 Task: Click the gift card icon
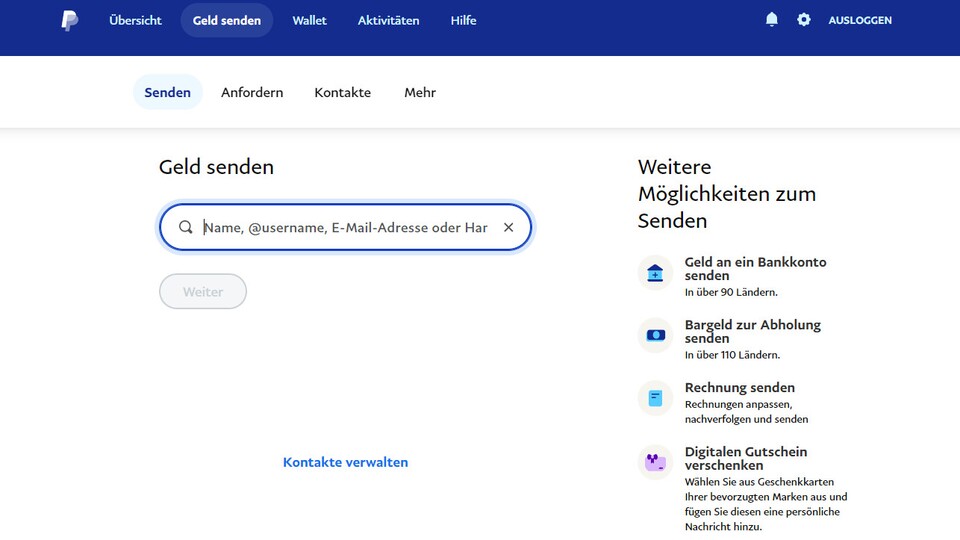tap(655, 462)
